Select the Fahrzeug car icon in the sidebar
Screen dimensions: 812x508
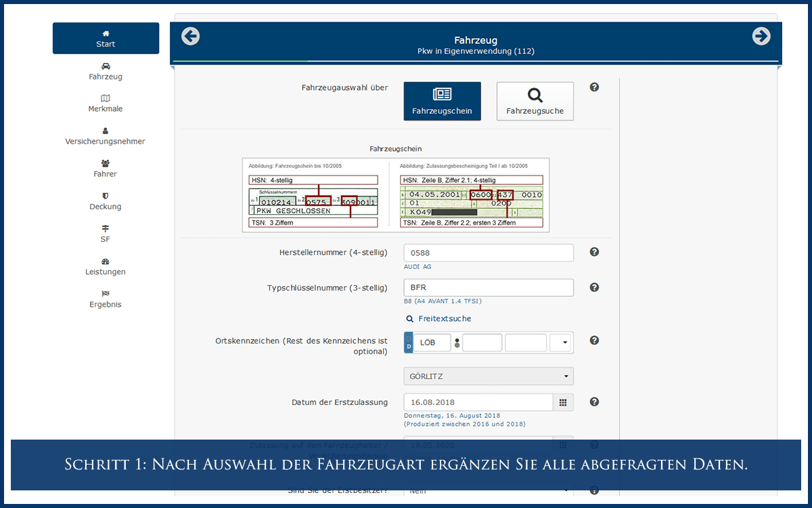click(x=106, y=66)
